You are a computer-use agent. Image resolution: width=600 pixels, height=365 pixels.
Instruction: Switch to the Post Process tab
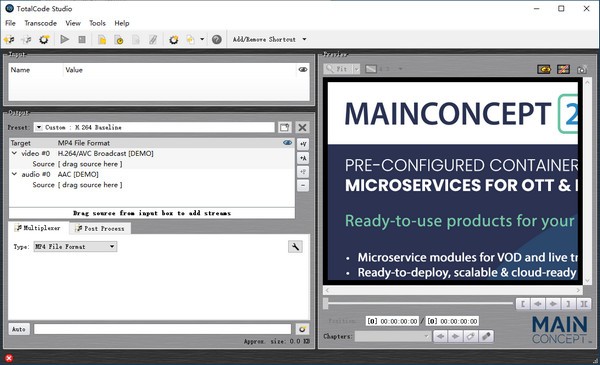(x=100, y=228)
